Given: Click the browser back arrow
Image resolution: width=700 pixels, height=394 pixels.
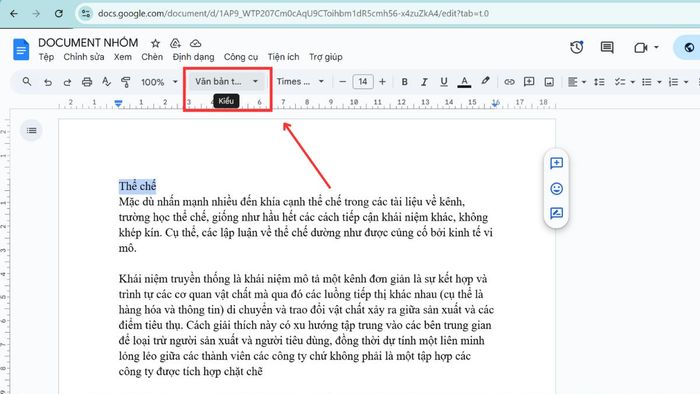Looking at the screenshot, I should (x=14, y=13).
